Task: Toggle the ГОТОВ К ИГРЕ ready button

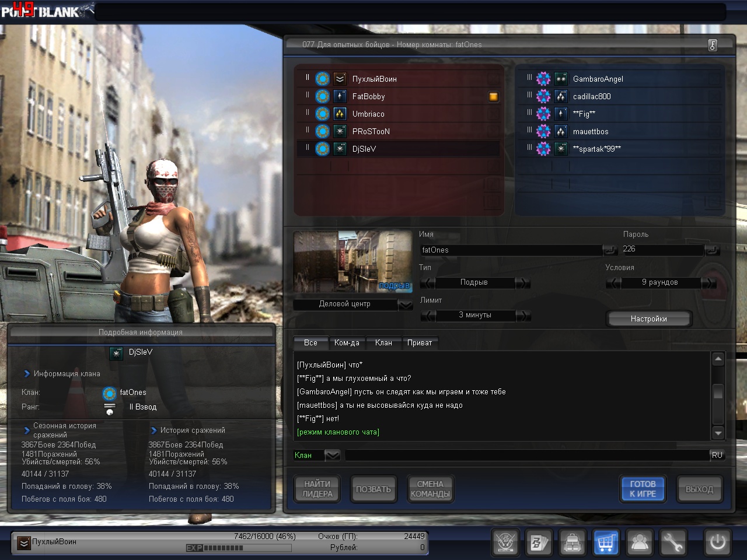Action: pos(642,489)
